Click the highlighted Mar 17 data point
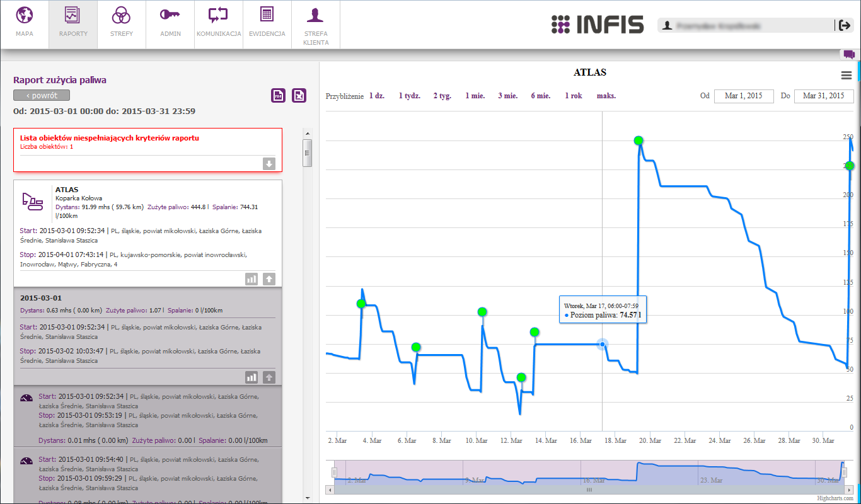The height and width of the screenshot is (504, 861). click(602, 344)
